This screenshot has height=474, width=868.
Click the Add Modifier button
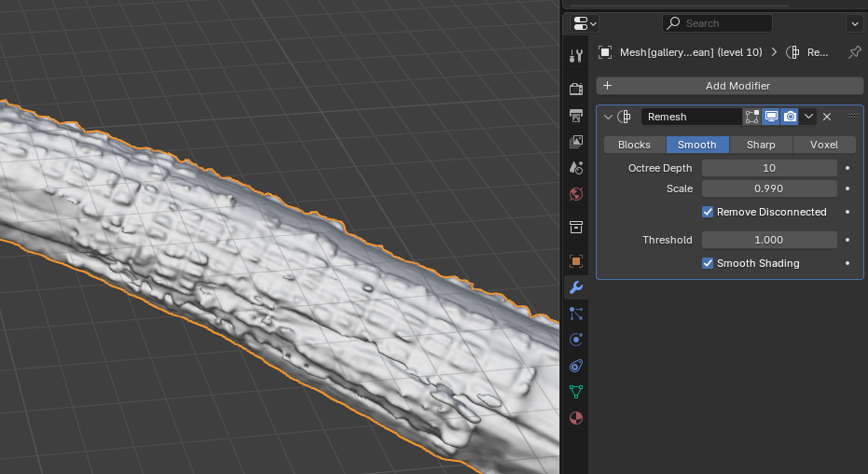[730, 86]
